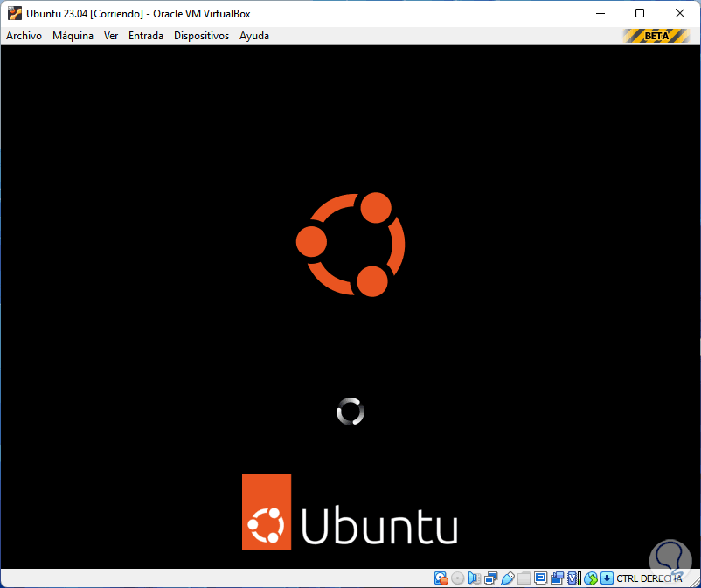The width and height of the screenshot is (701, 588).
Task: Maximize the VirtualBox window
Action: (x=640, y=13)
